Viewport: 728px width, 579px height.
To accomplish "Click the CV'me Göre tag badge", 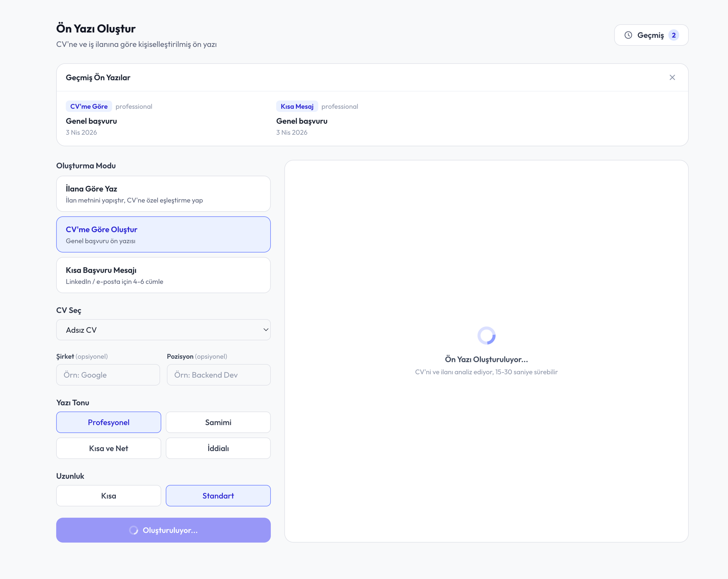I will point(89,106).
